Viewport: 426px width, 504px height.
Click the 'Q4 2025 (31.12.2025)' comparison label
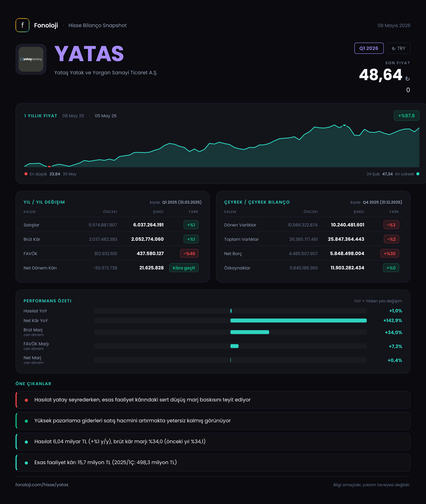(x=382, y=202)
